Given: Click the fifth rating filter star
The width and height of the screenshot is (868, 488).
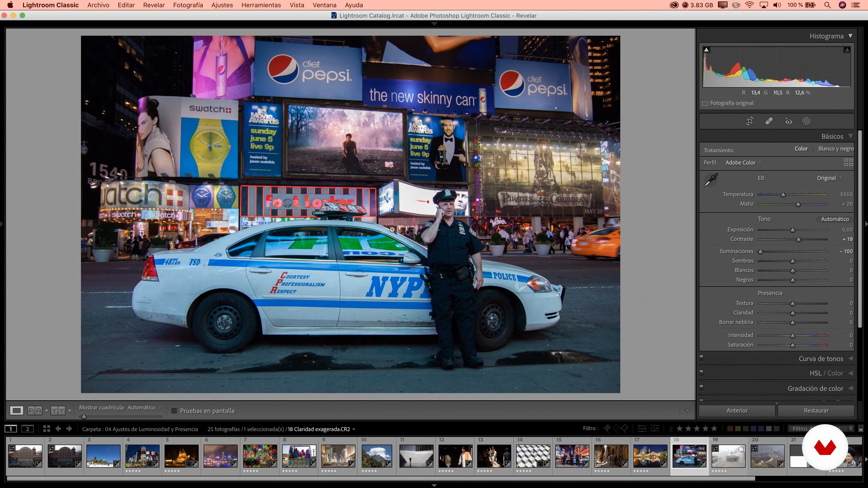Looking at the screenshot, I should (x=714, y=428).
